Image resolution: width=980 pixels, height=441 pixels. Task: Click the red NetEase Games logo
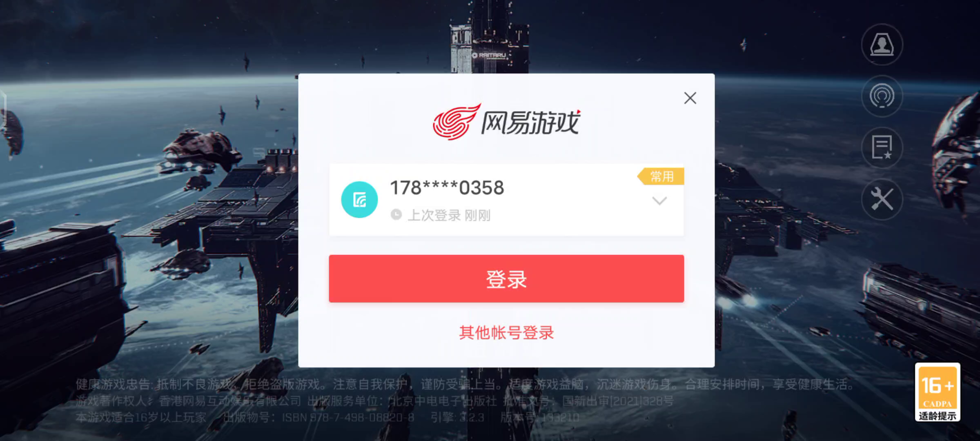pos(506,122)
